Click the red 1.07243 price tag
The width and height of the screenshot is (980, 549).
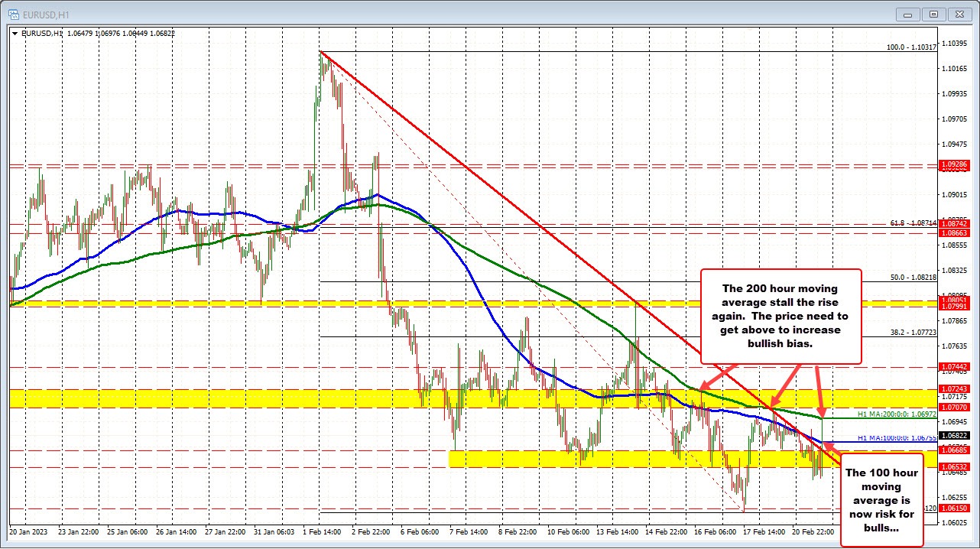click(956, 388)
